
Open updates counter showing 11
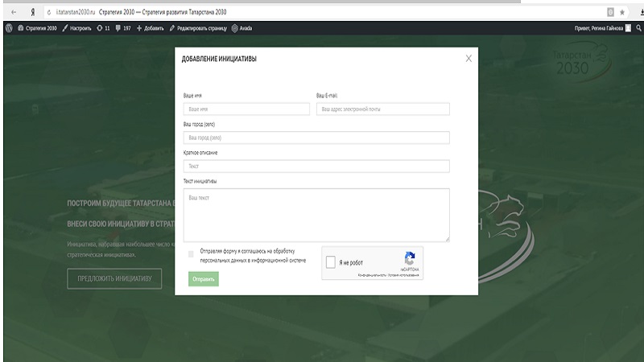click(x=103, y=27)
